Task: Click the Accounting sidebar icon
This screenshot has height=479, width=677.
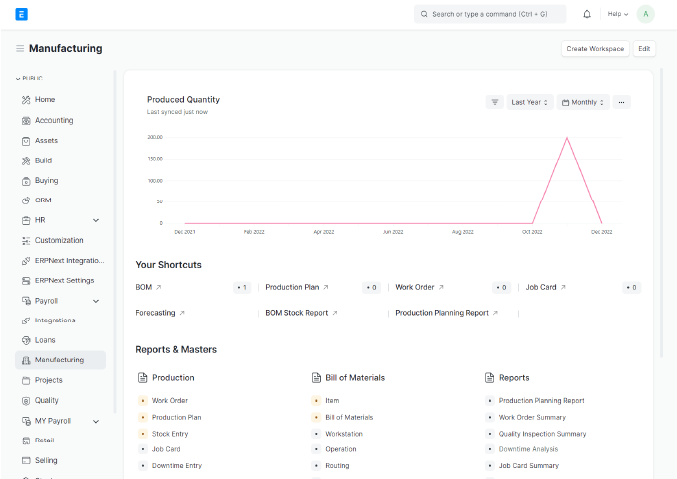Action: (x=26, y=121)
